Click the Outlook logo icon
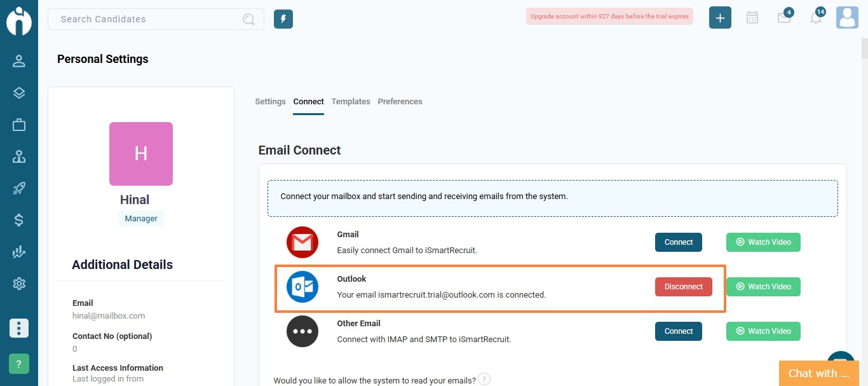868x386 pixels. (302, 287)
